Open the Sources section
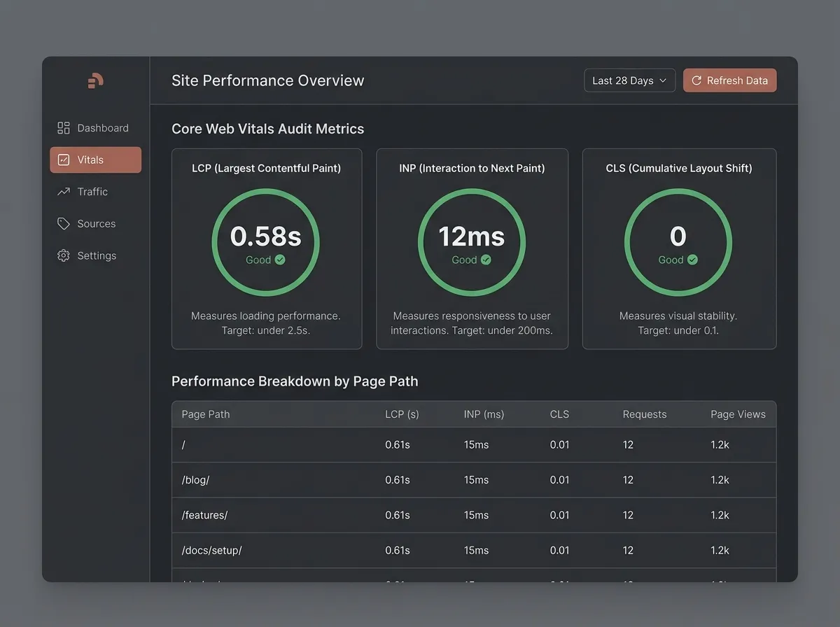This screenshot has width=840, height=627. tap(95, 223)
